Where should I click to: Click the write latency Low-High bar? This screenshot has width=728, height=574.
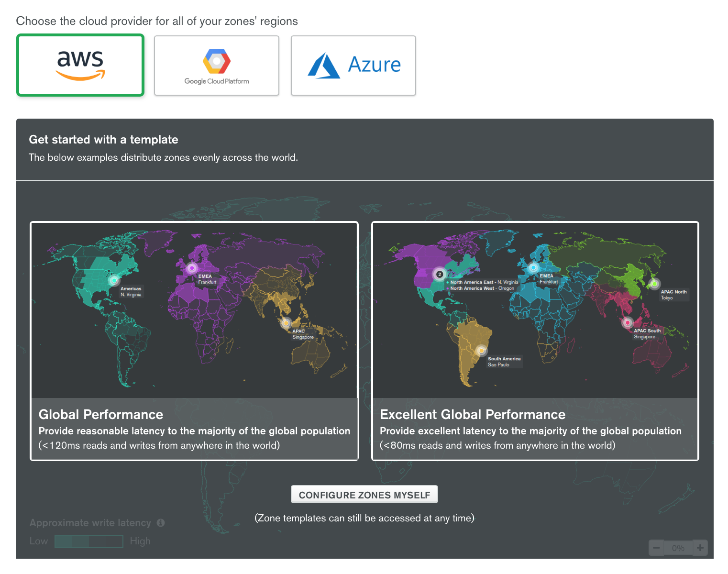tap(89, 541)
